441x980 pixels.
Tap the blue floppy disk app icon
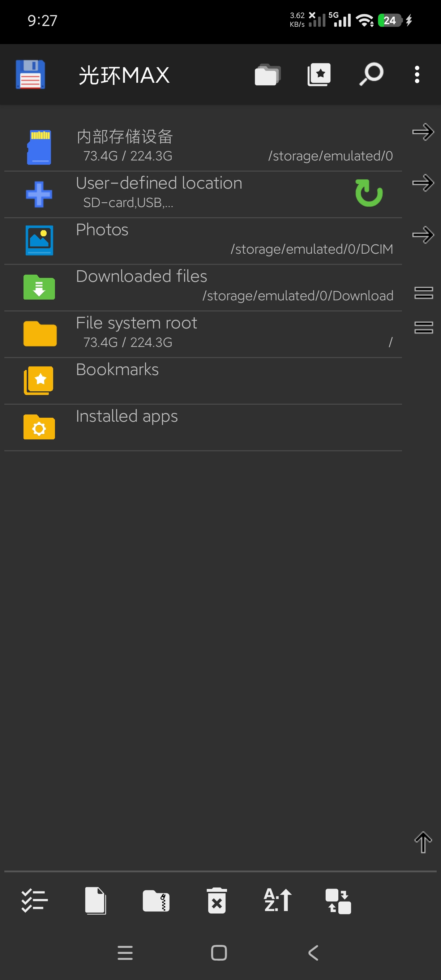click(x=30, y=74)
